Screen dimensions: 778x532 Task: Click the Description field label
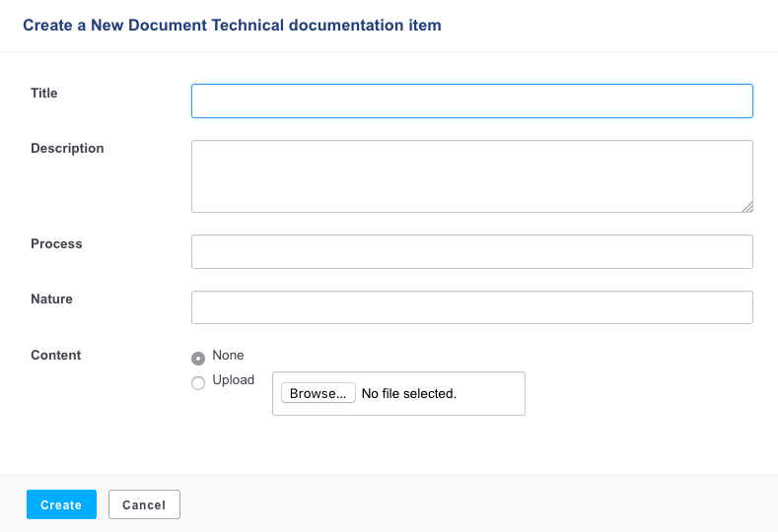coord(67,148)
